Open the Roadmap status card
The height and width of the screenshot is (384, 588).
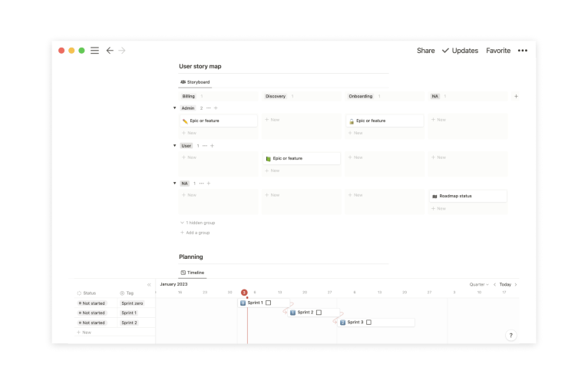pos(468,197)
